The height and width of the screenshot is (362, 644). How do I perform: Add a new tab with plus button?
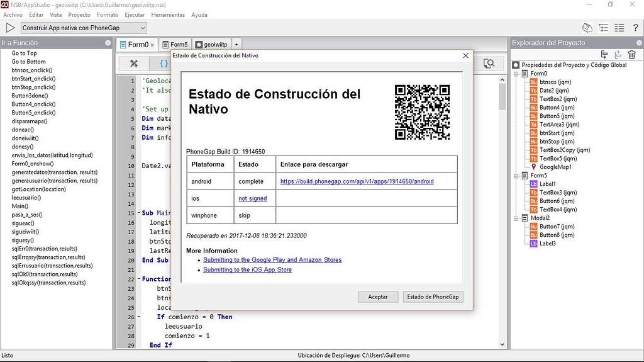[236, 45]
